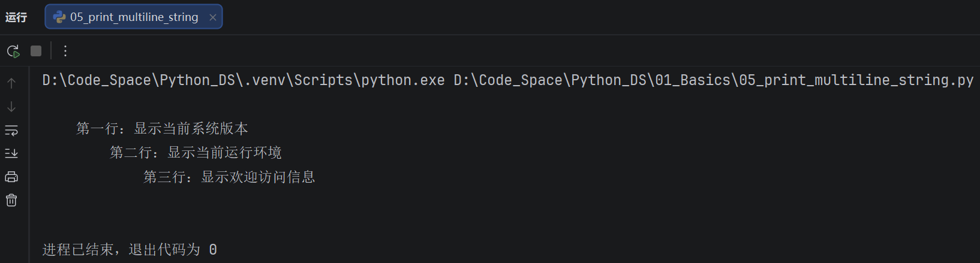Open the more options menu with three dots

[65, 51]
